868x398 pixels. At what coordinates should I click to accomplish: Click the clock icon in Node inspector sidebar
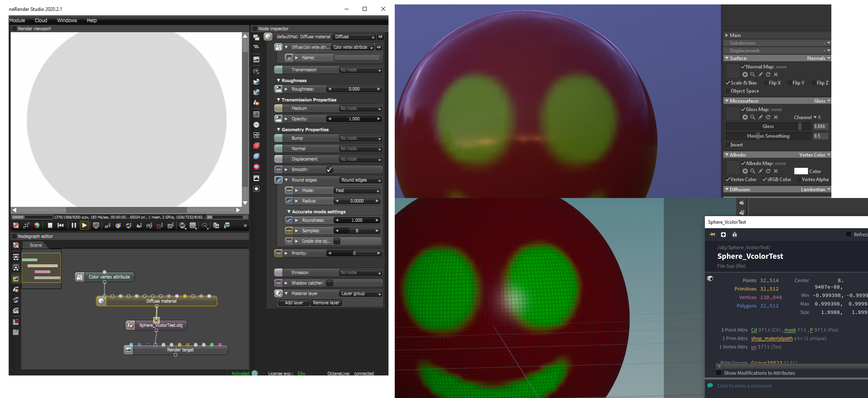[x=256, y=125]
